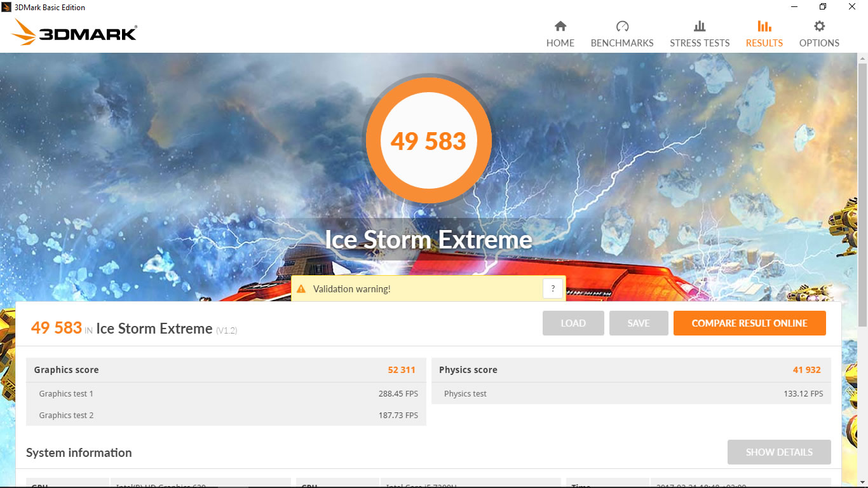Click the circular 49 583 score badge

click(428, 140)
